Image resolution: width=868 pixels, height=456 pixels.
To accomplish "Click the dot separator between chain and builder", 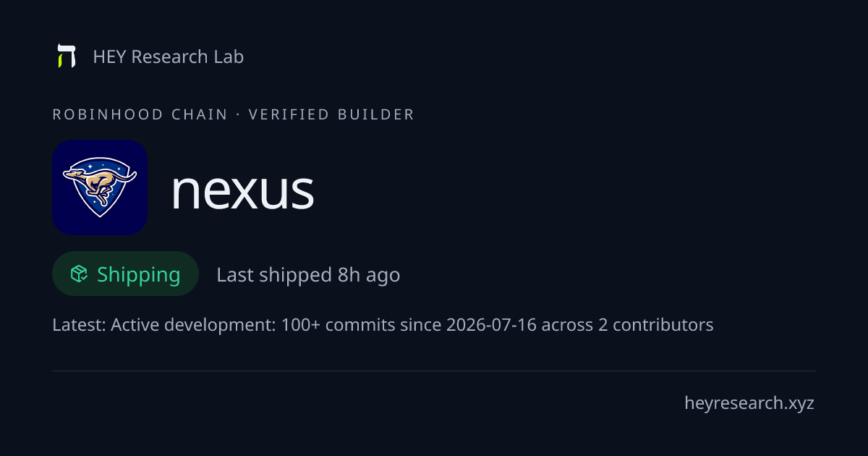I will coord(238,114).
